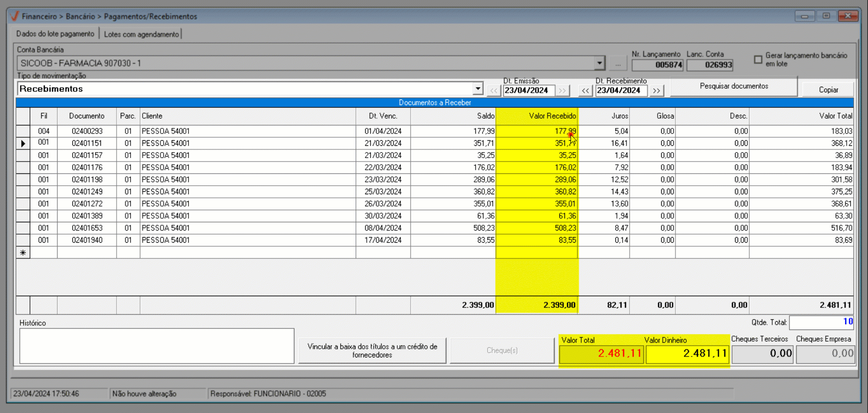Click inside the Histórico text box
Viewport: 868px width, 413px height.
point(156,346)
